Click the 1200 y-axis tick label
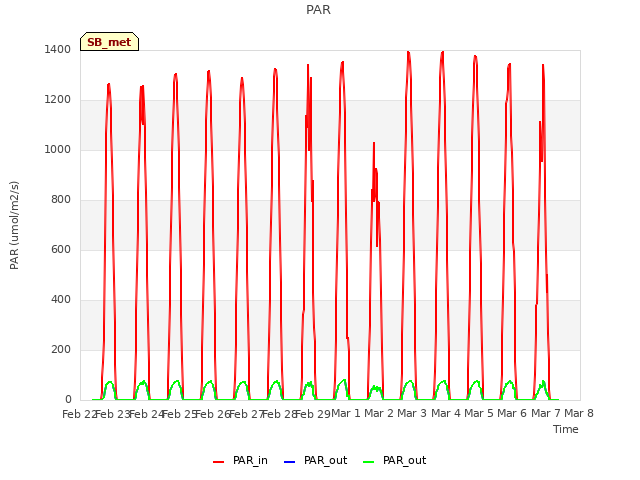The image size is (640, 480). (x=58, y=100)
